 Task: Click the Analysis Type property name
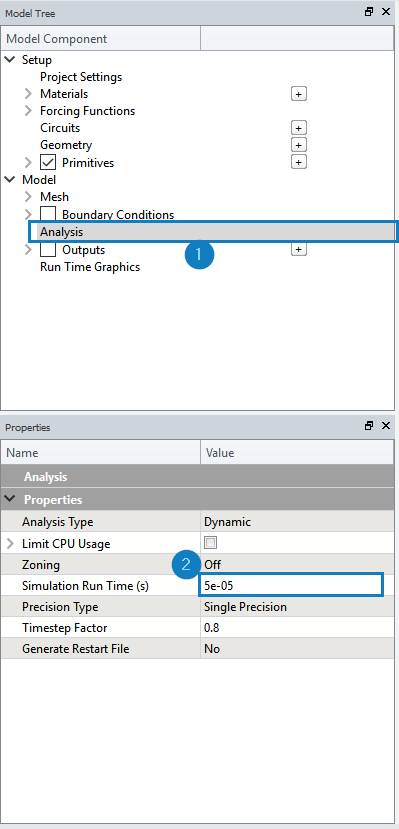tap(58, 522)
